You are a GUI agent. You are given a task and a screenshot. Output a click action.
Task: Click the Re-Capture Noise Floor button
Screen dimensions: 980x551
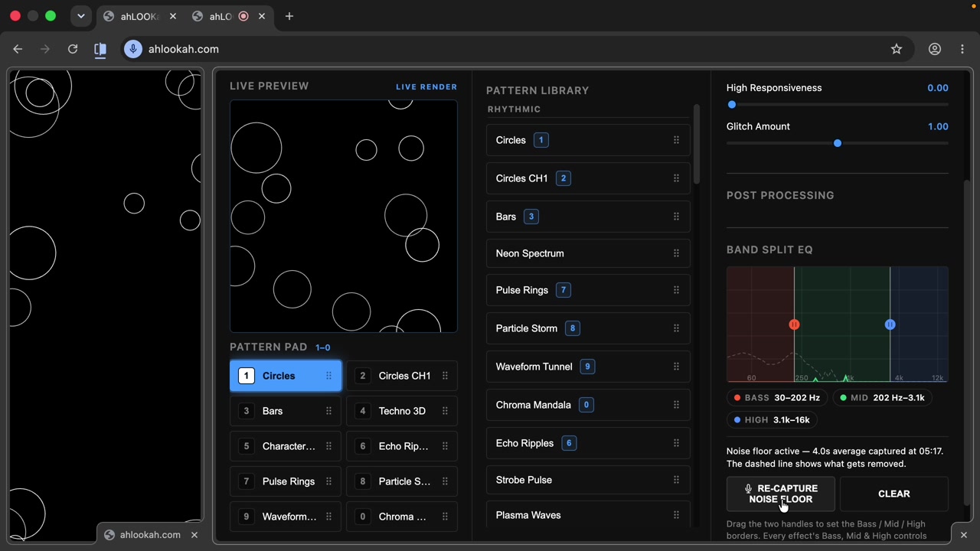pos(781,494)
